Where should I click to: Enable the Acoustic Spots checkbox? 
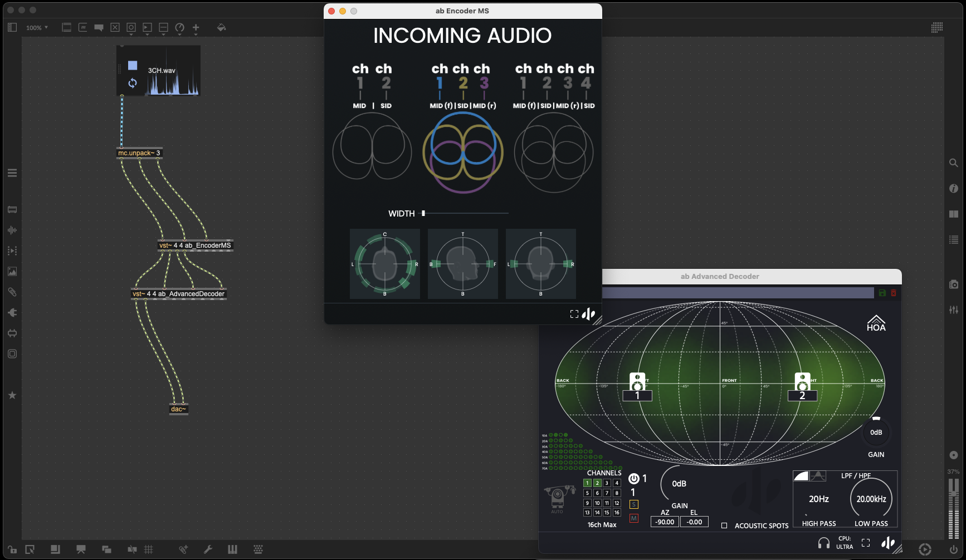[x=724, y=525]
